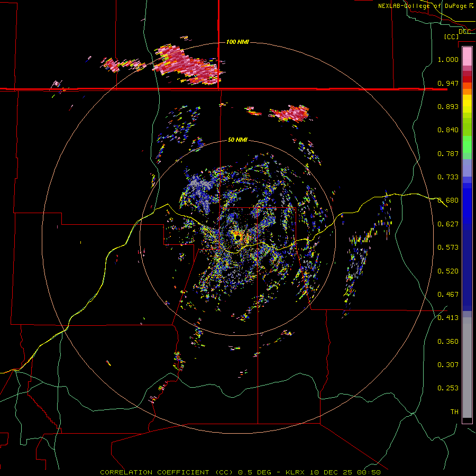Click the 0.573 scale value
The width and height of the screenshot is (476, 476).
448,248
